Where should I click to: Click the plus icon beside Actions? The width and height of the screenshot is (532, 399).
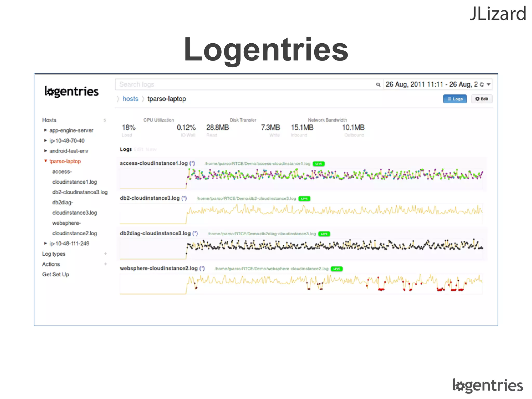[105, 264]
